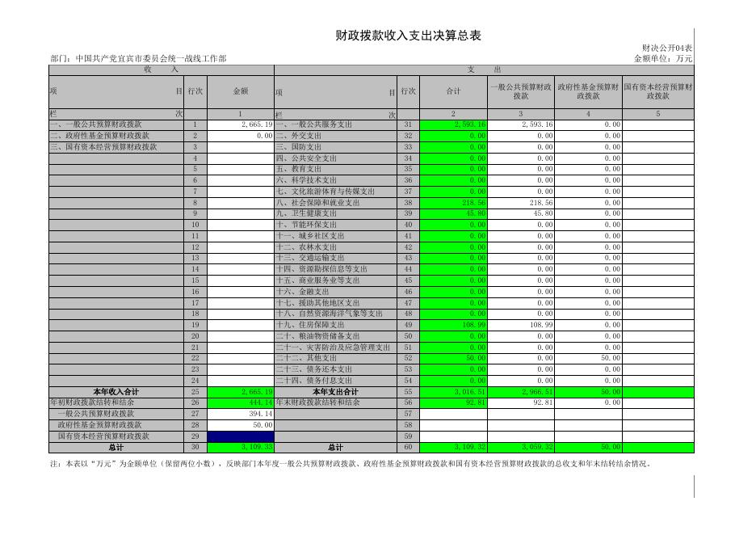Click the green cell showing 45.80

click(453, 213)
